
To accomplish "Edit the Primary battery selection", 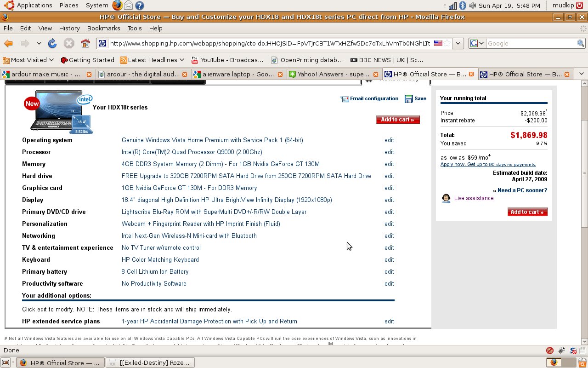I will 389,272.
